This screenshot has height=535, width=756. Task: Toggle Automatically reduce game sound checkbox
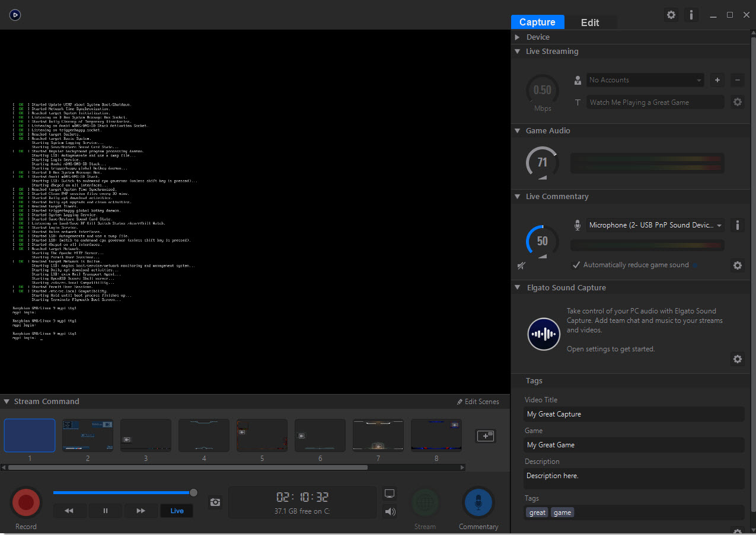576,265
